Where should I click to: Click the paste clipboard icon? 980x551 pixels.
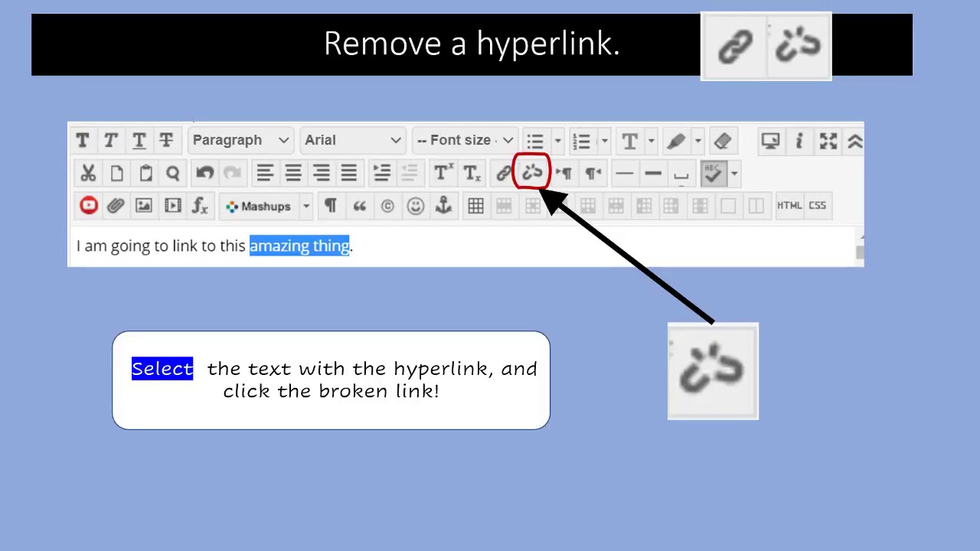pyautogui.click(x=145, y=174)
